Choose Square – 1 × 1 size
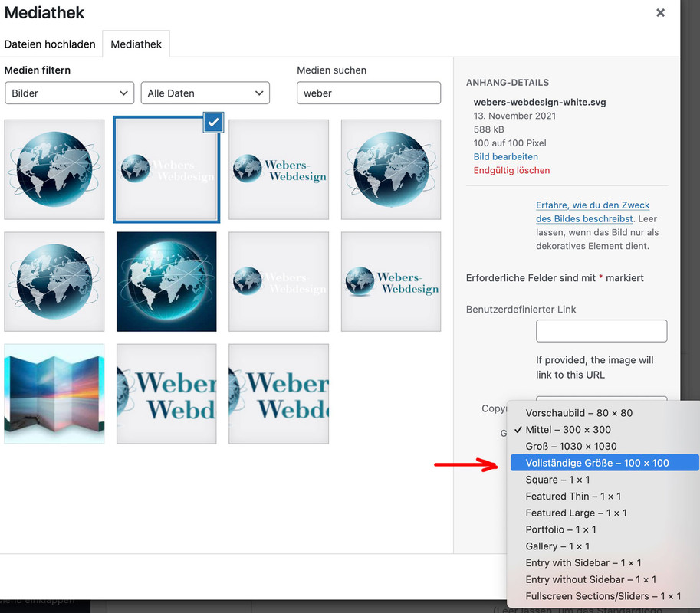Screen dimensions: 700x613 604,480
